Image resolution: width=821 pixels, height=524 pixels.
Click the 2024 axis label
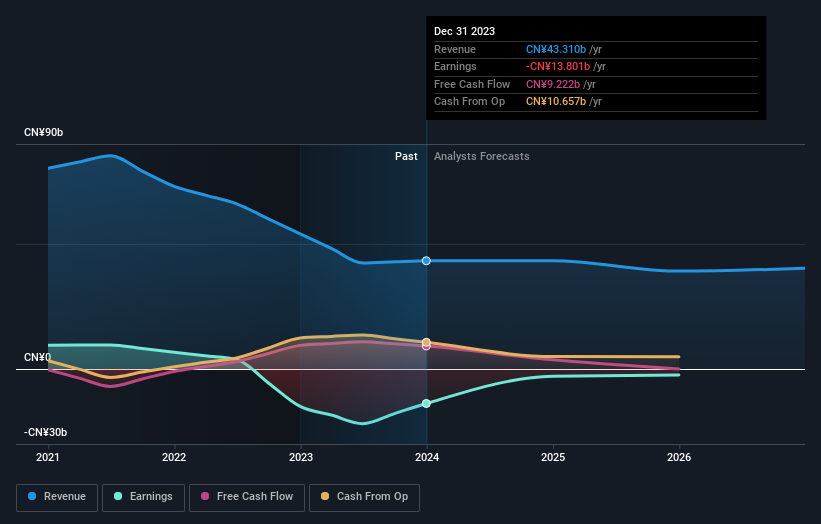[x=427, y=457]
